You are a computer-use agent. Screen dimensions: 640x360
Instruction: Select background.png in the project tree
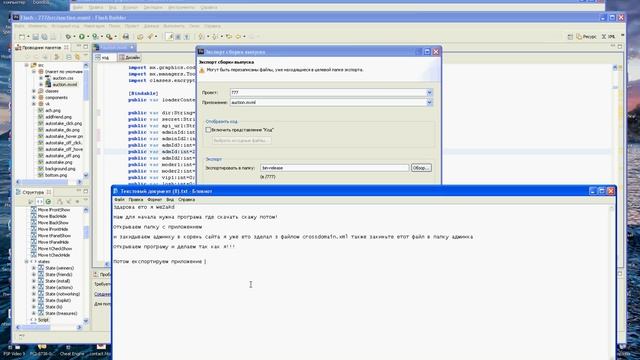[60, 169]
